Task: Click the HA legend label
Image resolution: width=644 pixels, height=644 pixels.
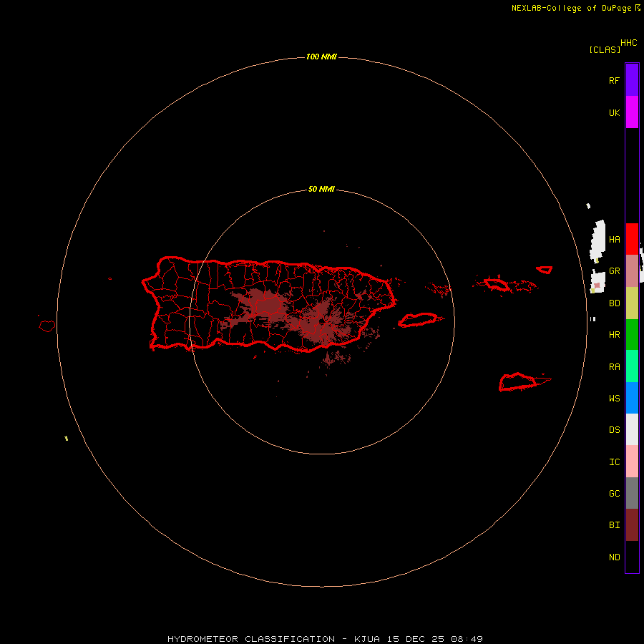Action: coord(614,239)
